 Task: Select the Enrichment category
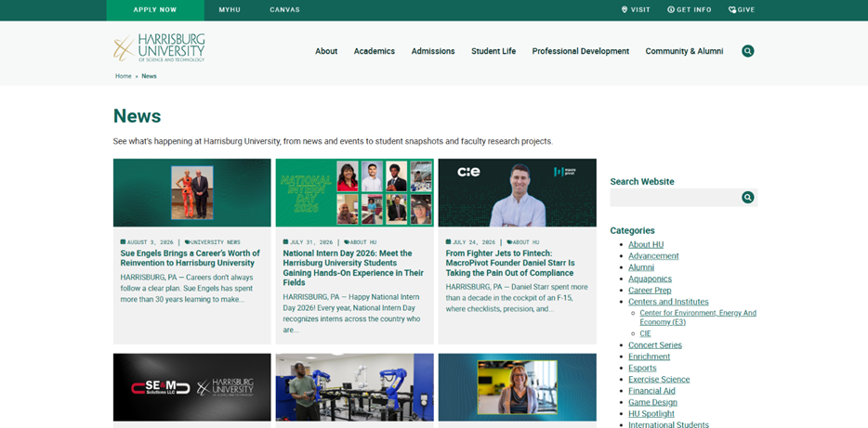(649, 357)
